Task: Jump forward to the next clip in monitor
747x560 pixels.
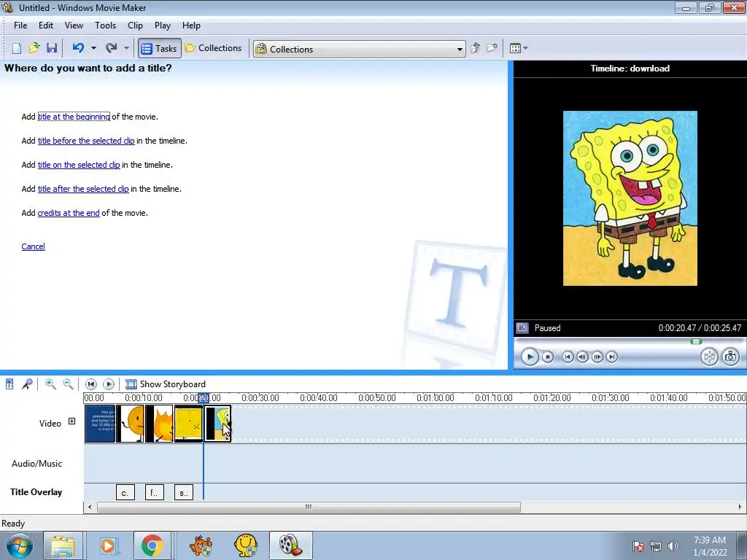Action: [x=612, y=357]
